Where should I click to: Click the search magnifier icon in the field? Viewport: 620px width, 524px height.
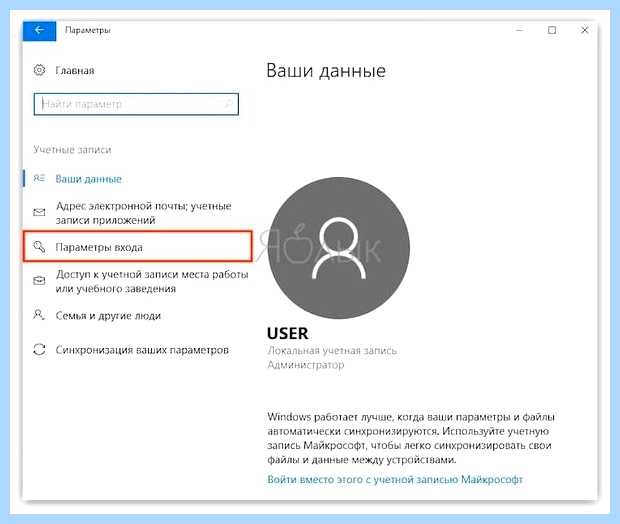pos(229,104)
